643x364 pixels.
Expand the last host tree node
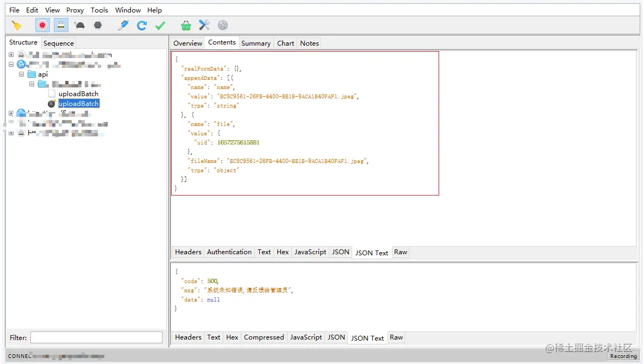11,133
